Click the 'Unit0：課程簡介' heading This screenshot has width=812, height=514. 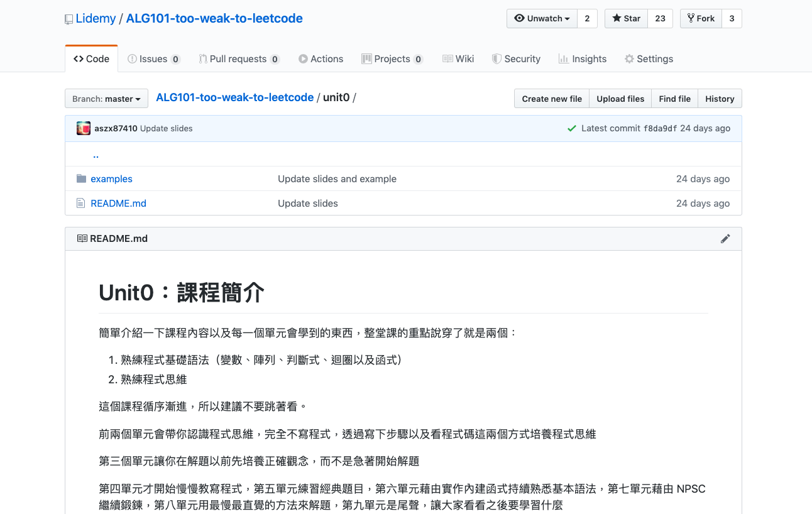click(x=182, y=293)
